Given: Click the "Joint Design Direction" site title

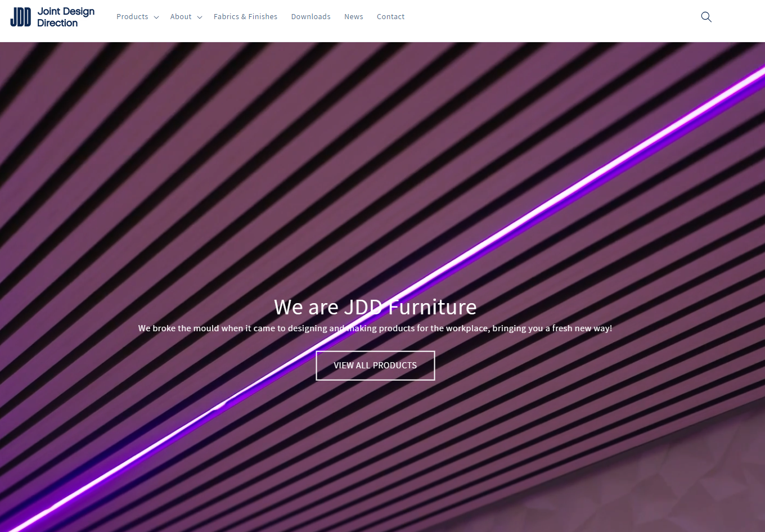Looking at the screenshot, I should click(x=65, y=16).
